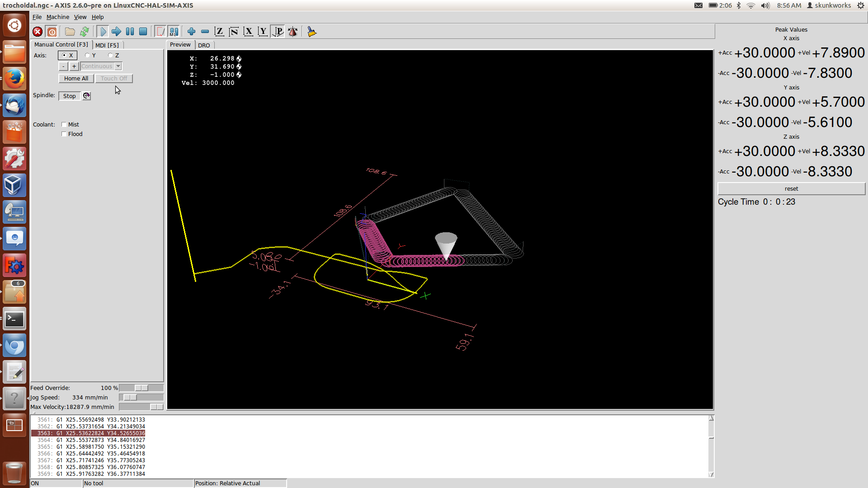Jog axis in plus direction

74,66
